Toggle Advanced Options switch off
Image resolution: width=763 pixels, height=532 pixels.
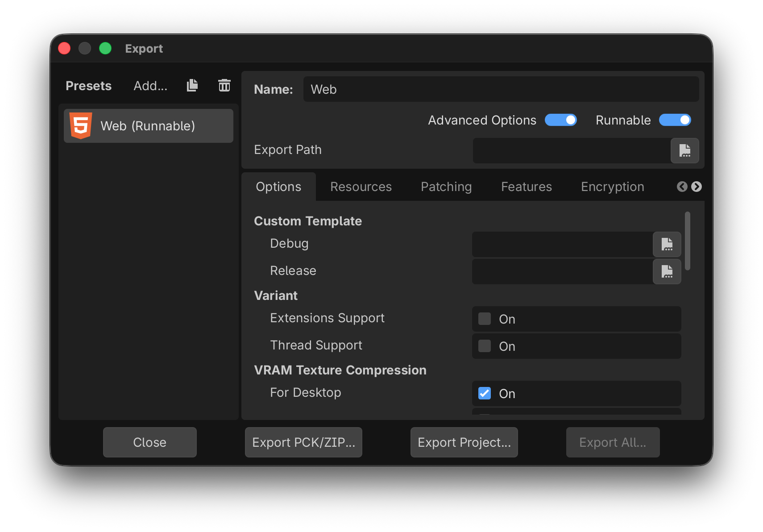(560, 120)
